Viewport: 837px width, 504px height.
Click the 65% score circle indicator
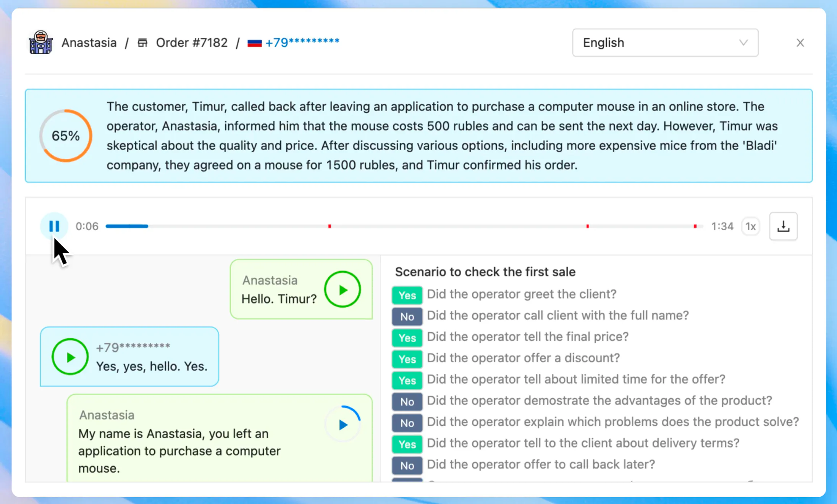tap(66, 136)
